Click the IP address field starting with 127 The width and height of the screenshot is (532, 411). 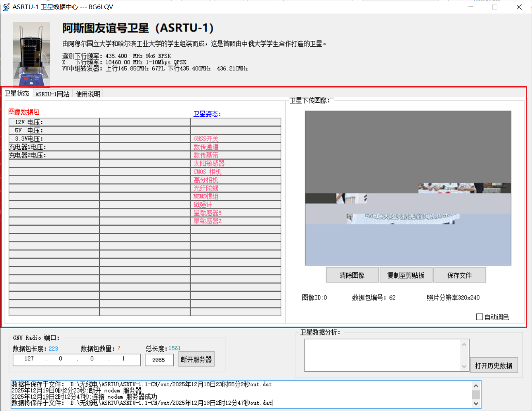[x=76, y=359]
